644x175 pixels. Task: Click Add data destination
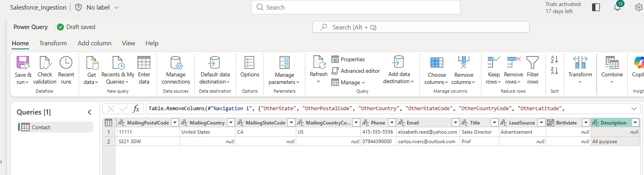[x=399, y=70]
